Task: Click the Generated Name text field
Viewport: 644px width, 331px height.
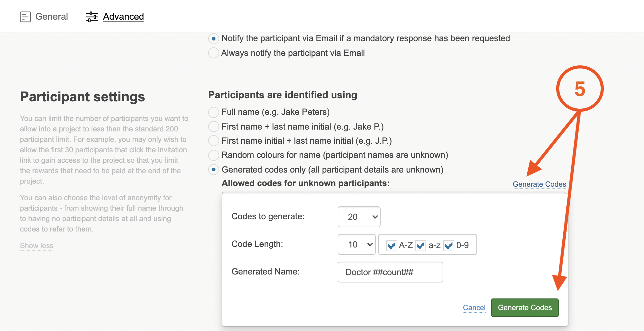Action: [x=390, y=272]
